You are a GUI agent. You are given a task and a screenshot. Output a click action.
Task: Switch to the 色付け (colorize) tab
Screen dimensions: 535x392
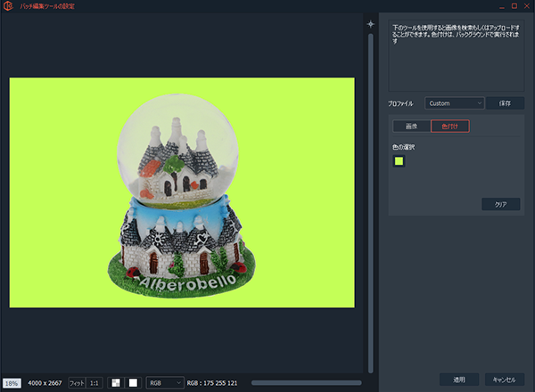[x=449, y=127]
